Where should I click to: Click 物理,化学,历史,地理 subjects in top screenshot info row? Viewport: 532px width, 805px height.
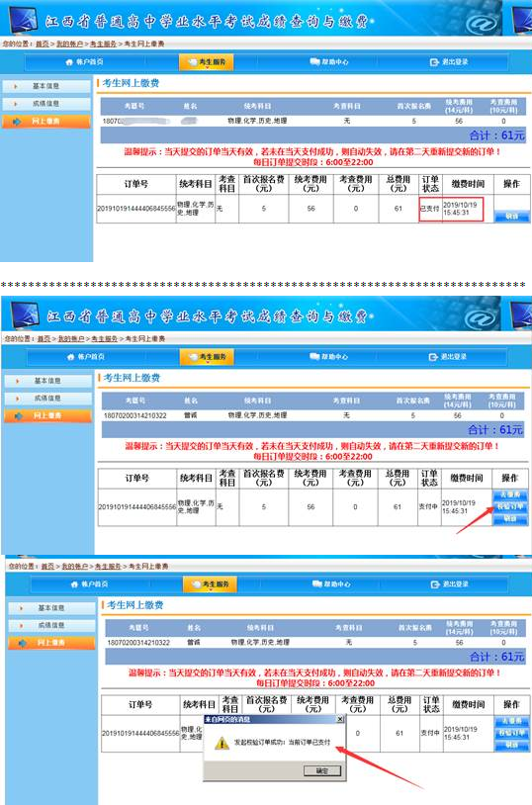point(257,122)
